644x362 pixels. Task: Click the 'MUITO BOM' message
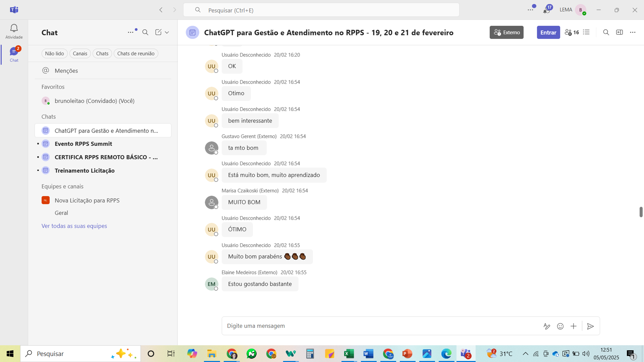(244, 202)
